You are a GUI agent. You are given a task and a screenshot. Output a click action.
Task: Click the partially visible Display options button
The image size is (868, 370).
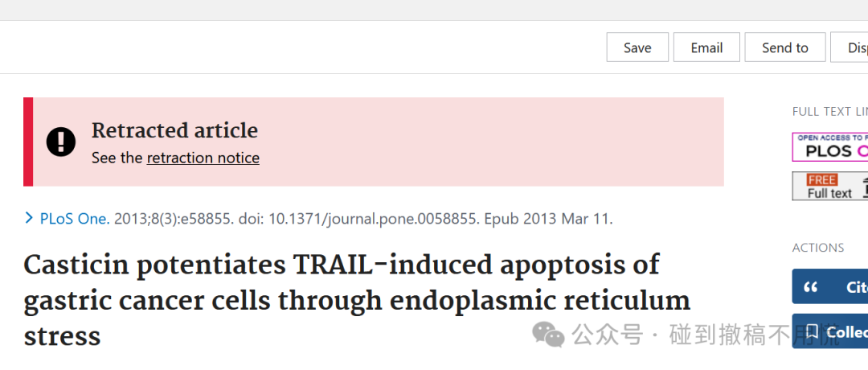click(x=850, y=47)
